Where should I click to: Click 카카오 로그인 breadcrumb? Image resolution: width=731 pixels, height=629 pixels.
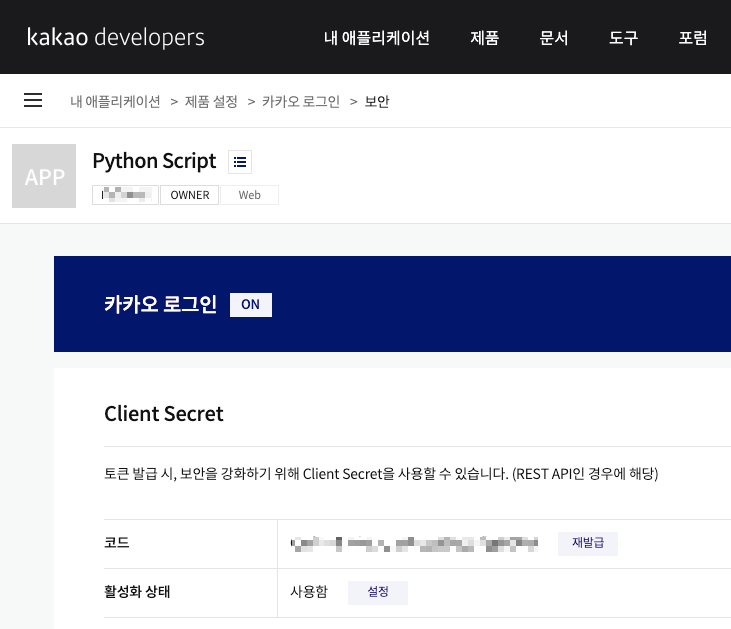click(x=301, y=101)
